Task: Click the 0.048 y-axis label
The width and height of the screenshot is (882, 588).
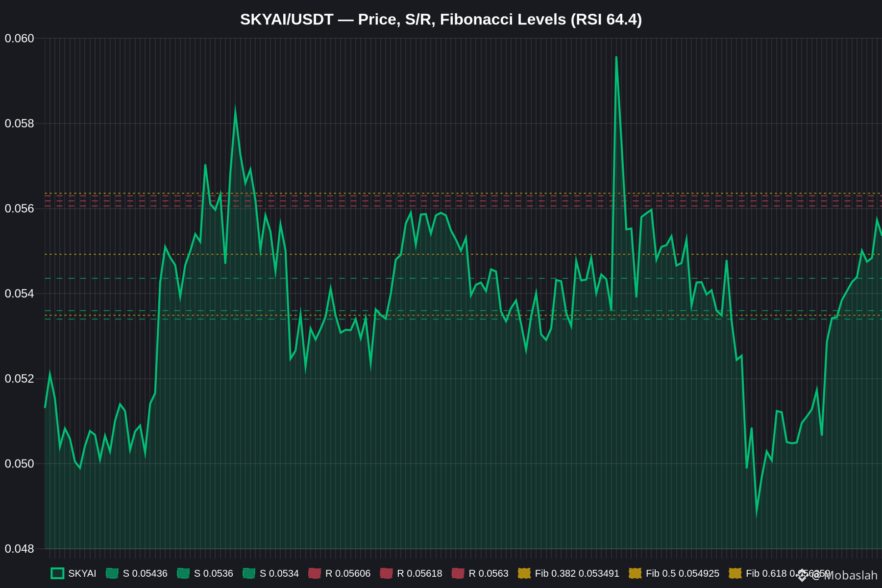Action: point(20,549)
